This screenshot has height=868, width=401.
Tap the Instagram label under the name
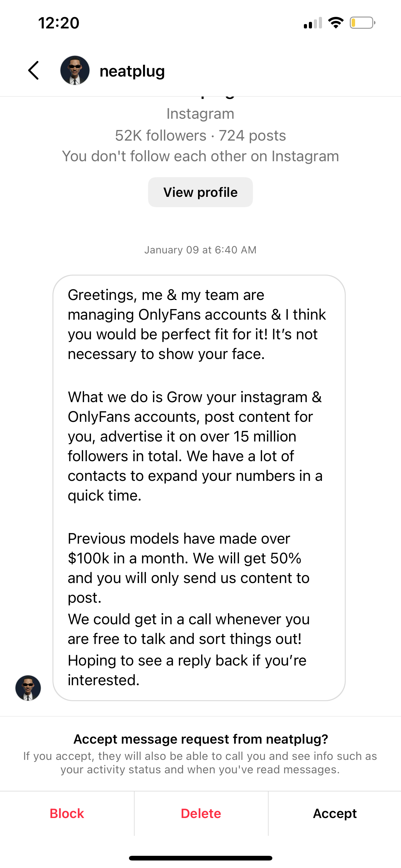200,113
